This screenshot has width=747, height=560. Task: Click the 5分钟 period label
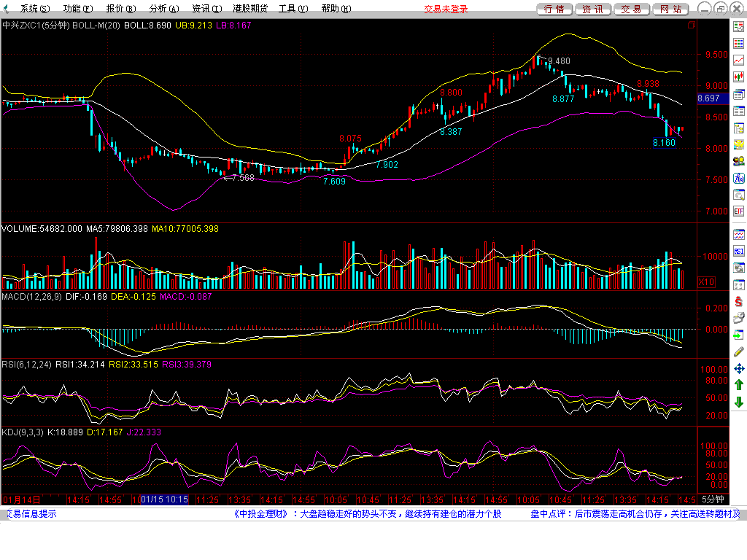tap(713, 499)
